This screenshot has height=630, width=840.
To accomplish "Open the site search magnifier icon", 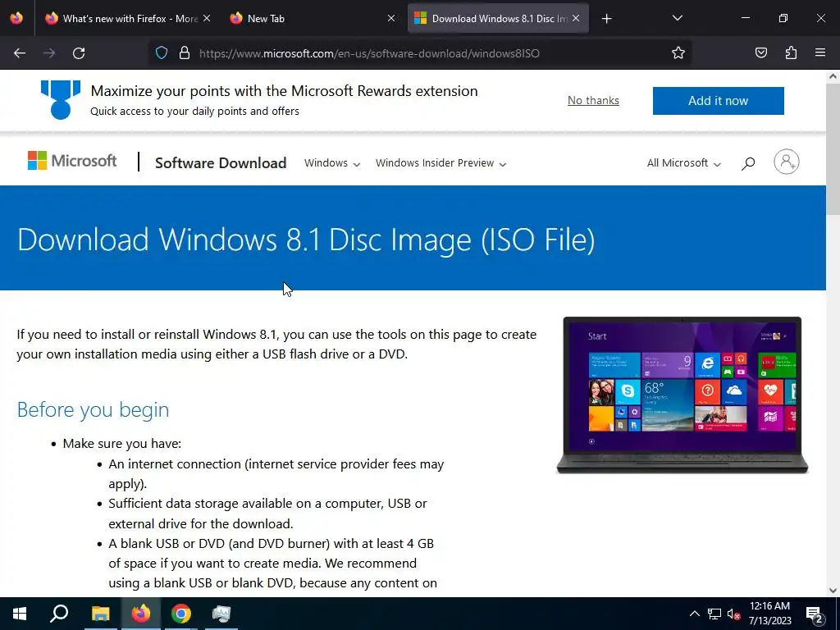I will point(748,163).
